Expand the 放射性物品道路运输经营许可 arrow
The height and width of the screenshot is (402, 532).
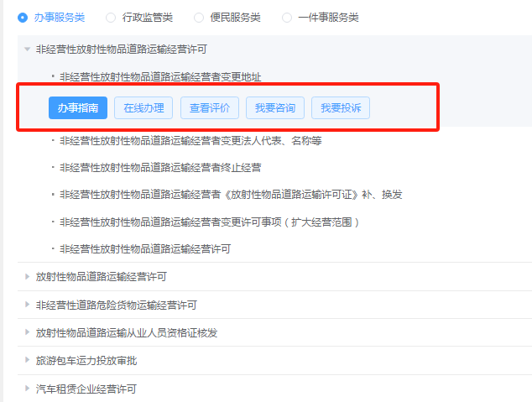(x=28, y=276)
